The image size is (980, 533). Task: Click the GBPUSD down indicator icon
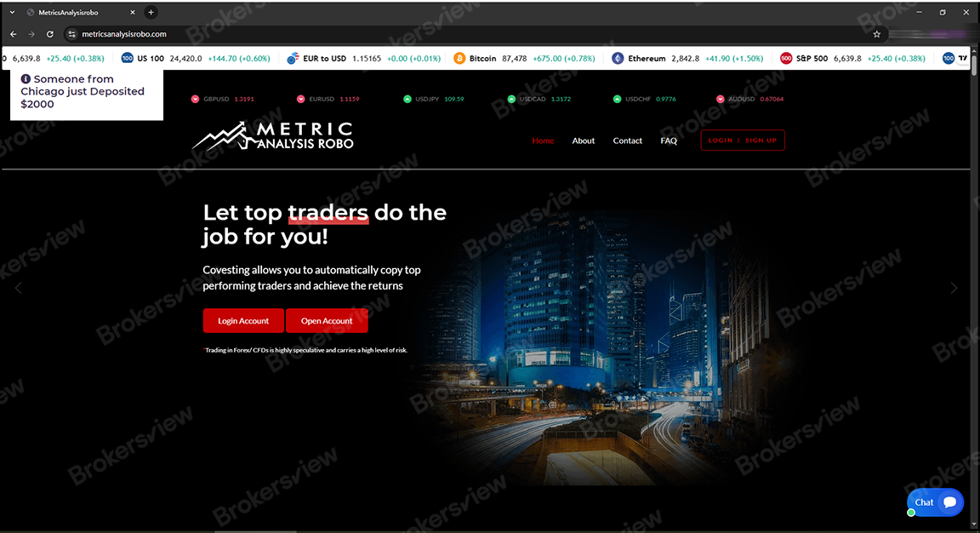195,99
